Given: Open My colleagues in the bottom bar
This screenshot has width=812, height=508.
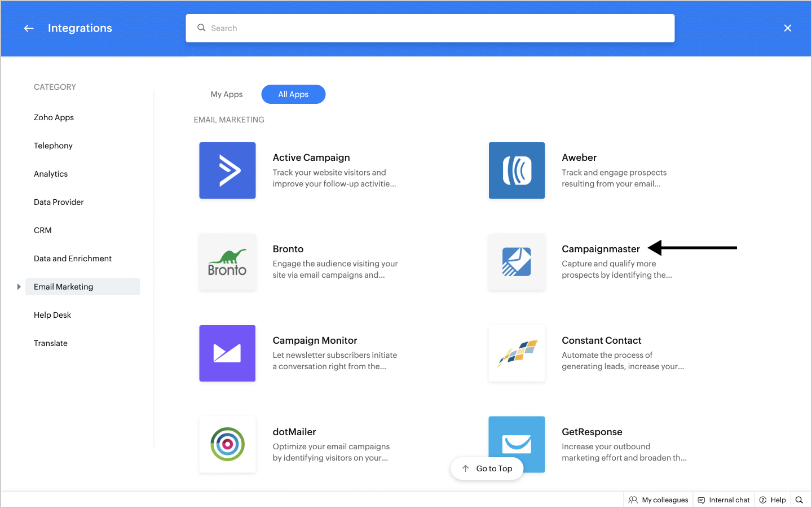Looking at the screenshot, I should coord(659,500).
